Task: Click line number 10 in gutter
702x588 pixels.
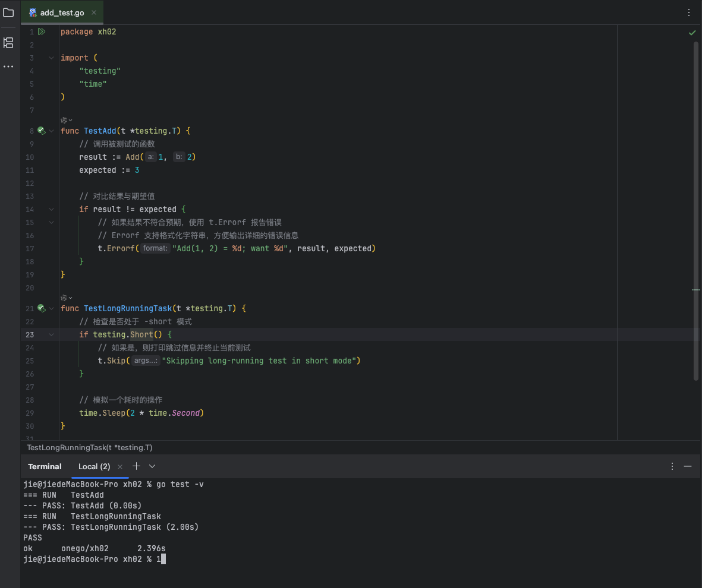Action: (30, 157)
